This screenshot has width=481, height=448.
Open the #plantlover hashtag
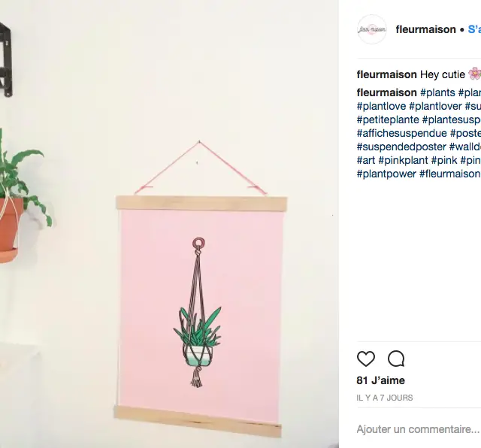tap(435, 106)
